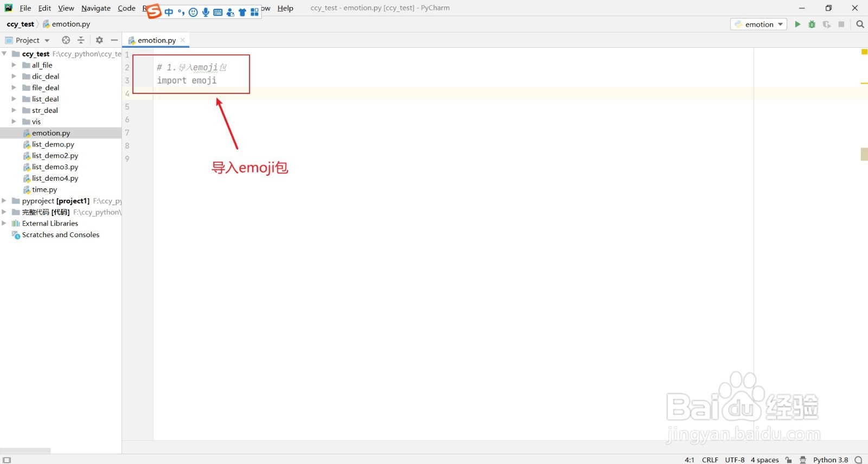The height and width of the screenshot is (464, 868).
Task: Open the Sogou soft keyboard icon
Action: coord(218,12)
